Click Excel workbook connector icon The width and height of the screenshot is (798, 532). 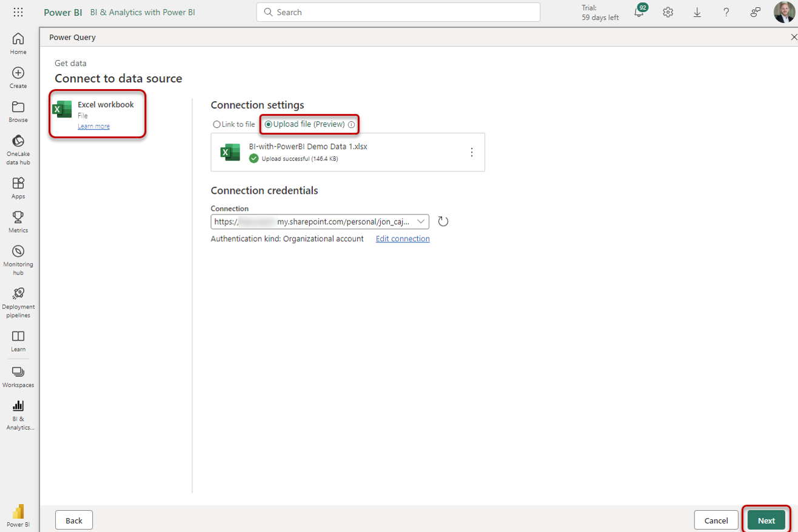pos(62,109)
